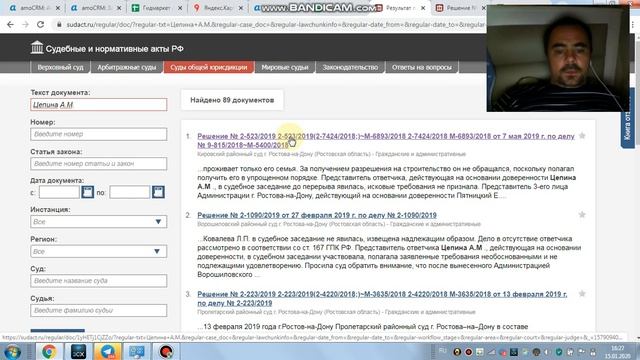
Task: Select the Суды общей юрисдикции tab
Action: (209, 67)
